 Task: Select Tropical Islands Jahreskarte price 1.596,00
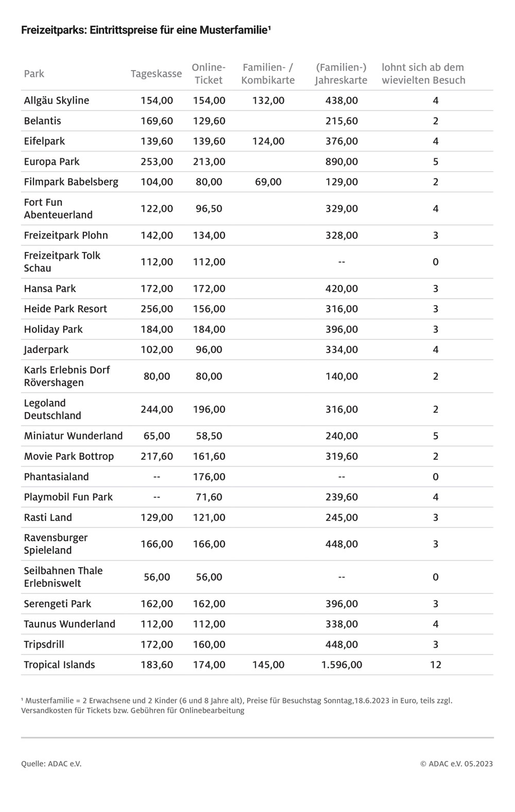coord(341,665)
